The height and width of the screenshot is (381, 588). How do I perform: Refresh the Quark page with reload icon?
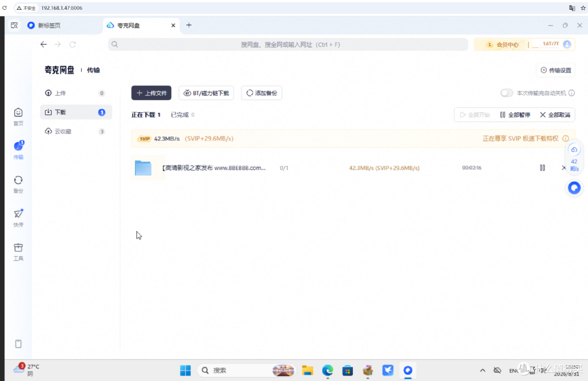coord(72,44)
